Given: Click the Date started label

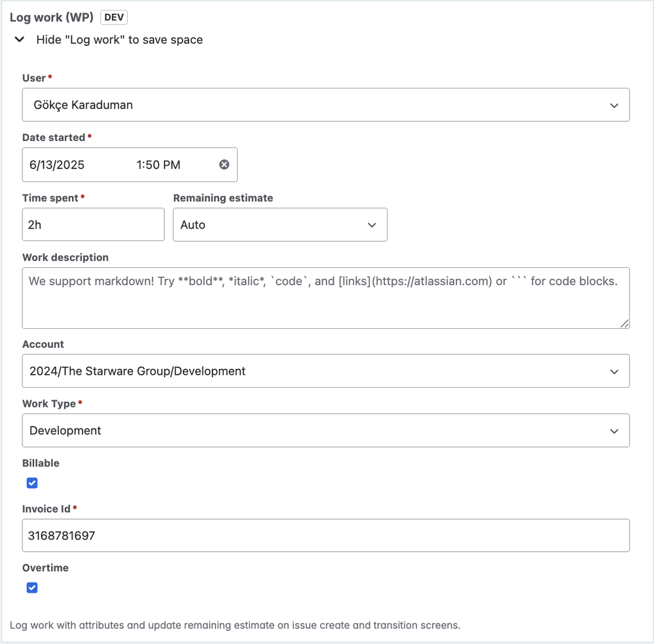Looking at the screenshot, I should (54, 138).
